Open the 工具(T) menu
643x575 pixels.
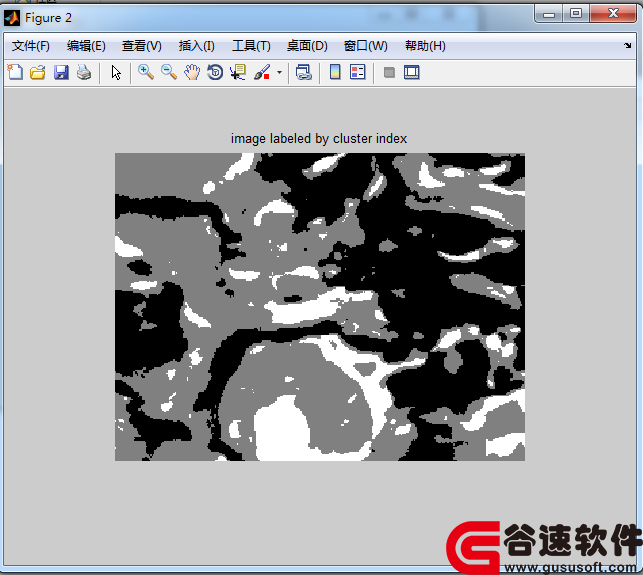click(x=251, y=46)
